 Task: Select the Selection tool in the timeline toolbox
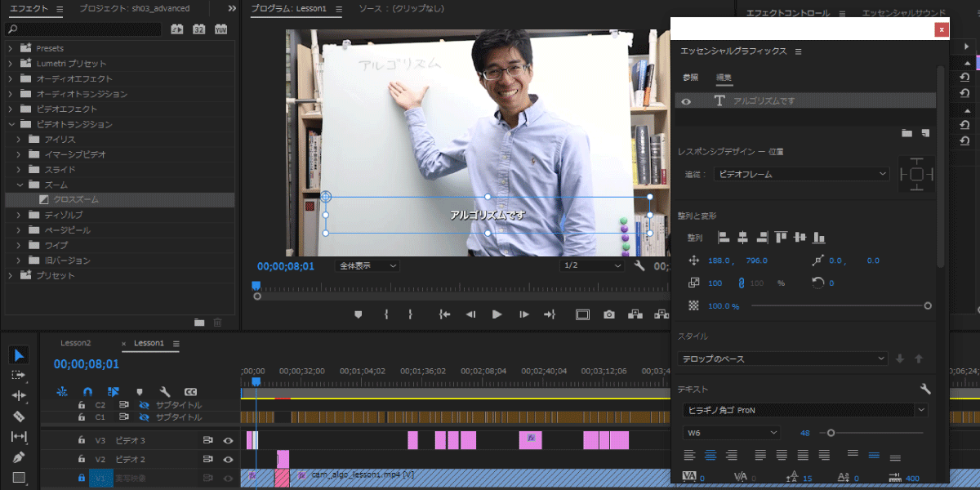pos(20,354)
